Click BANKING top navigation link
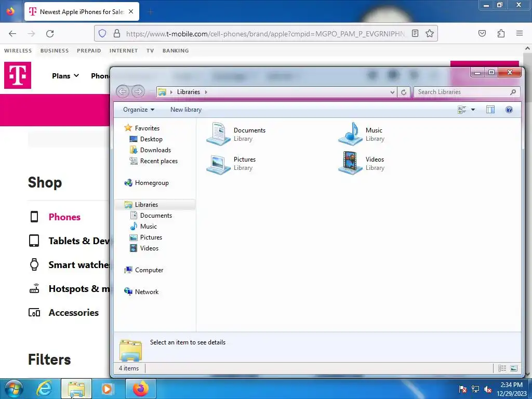Image resolution: width=532 pixels, height=399 pixels. [x=176, y=50]
